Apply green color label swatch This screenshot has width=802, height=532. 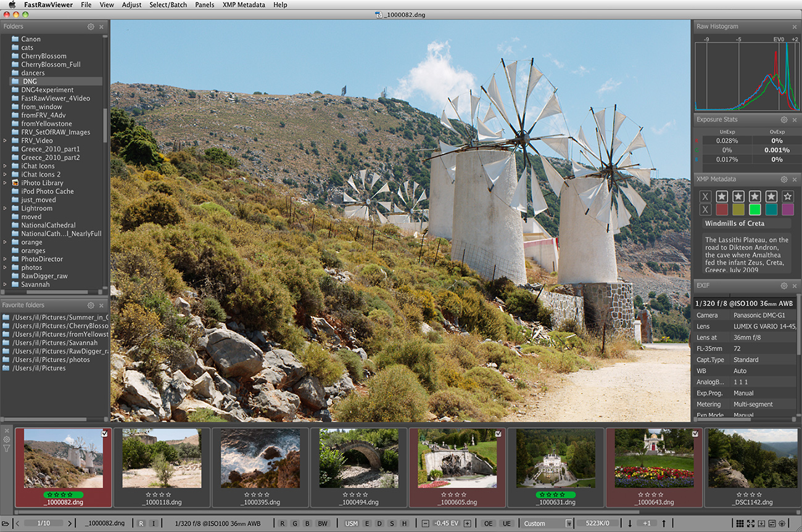click(754, 210)
